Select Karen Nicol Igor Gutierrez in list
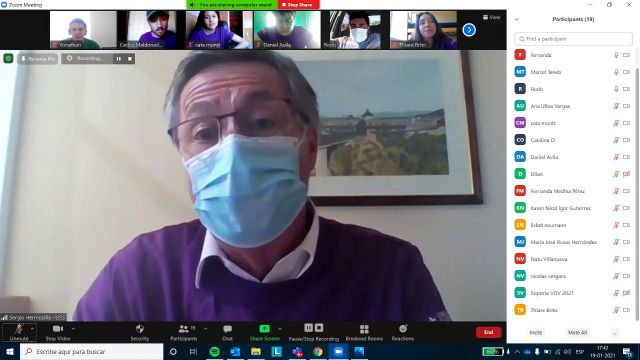Screen dimensions: 640x360 pyautogui.click(x=573, y=208)
